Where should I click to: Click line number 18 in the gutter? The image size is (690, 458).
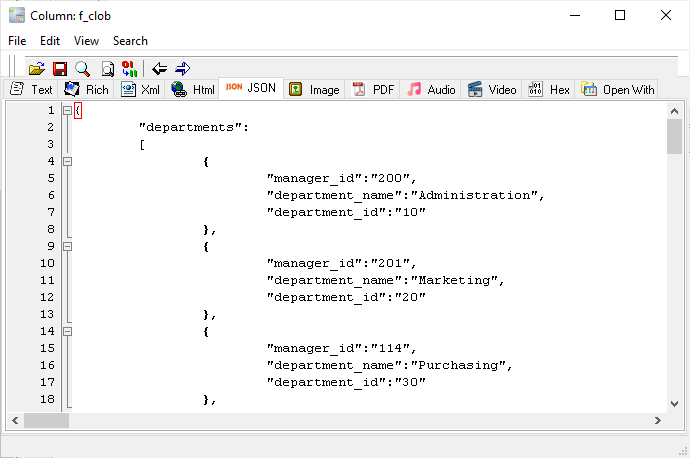click(x=47, y=399)
